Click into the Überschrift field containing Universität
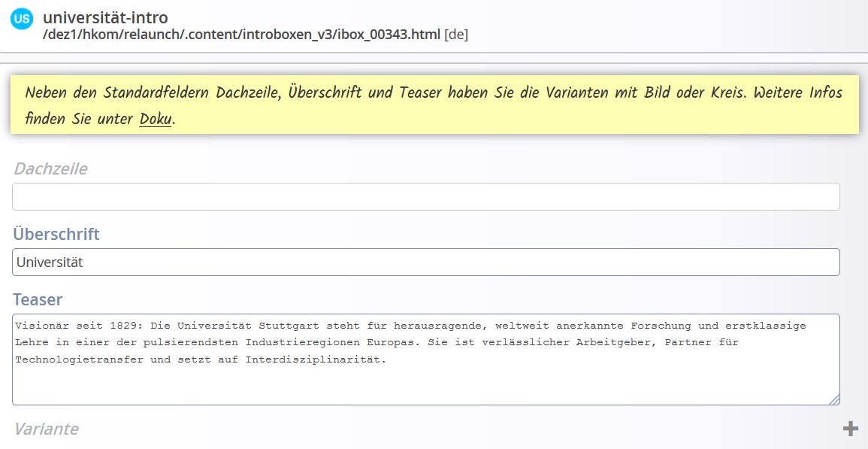 tap(425, 262)
